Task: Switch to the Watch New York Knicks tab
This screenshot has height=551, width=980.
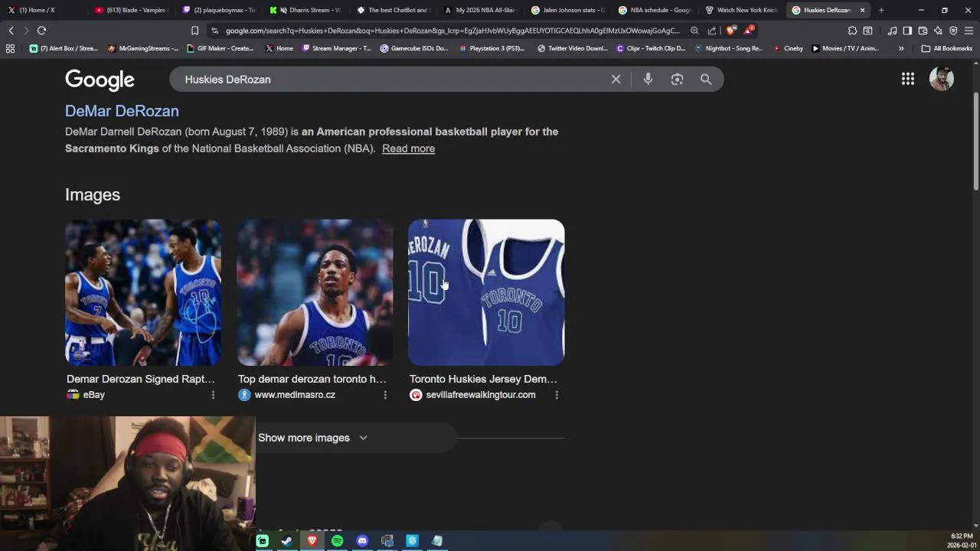Action: 741,10
